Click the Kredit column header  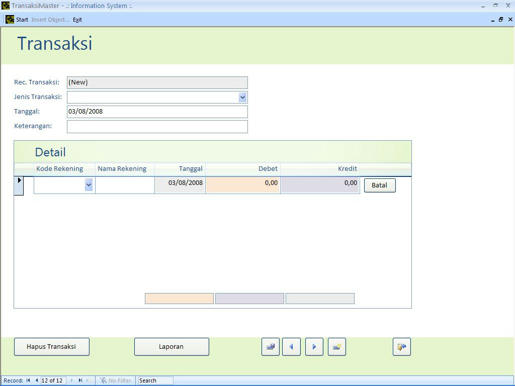tap(347, 169)
